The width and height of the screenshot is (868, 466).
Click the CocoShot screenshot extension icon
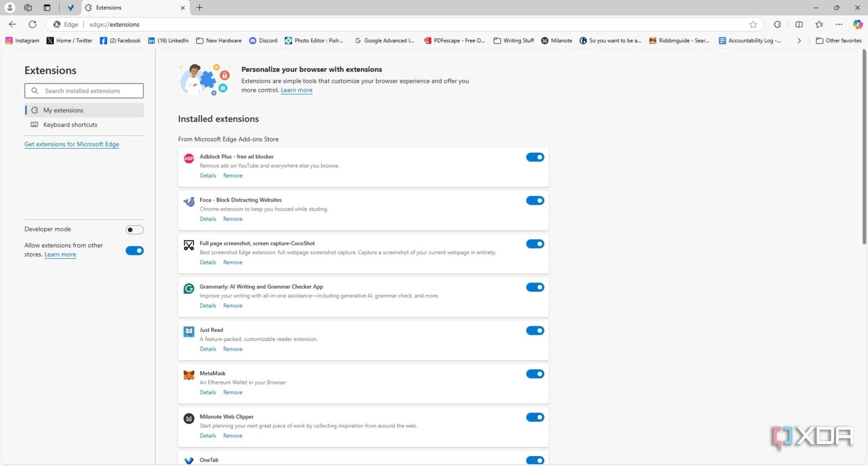[x=189, y=245]
